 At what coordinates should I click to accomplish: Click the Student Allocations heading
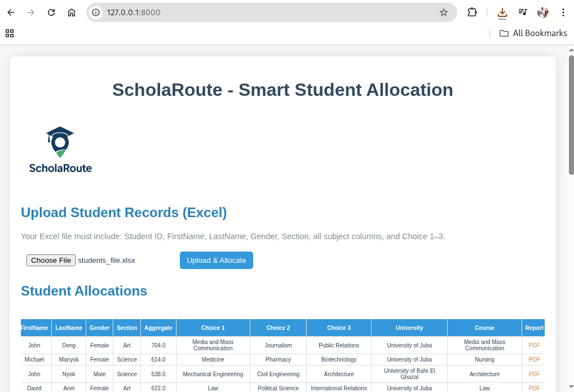click(84, 291)
